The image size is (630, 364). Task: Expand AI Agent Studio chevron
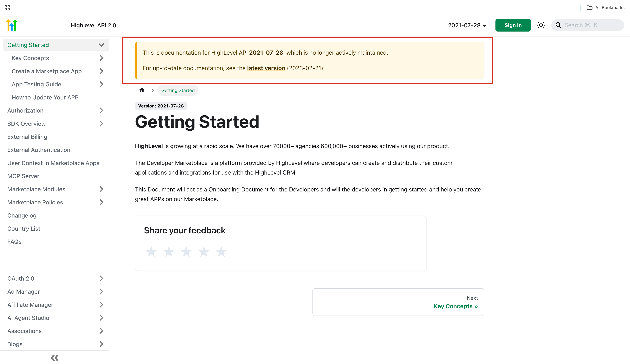pos(101,318)
